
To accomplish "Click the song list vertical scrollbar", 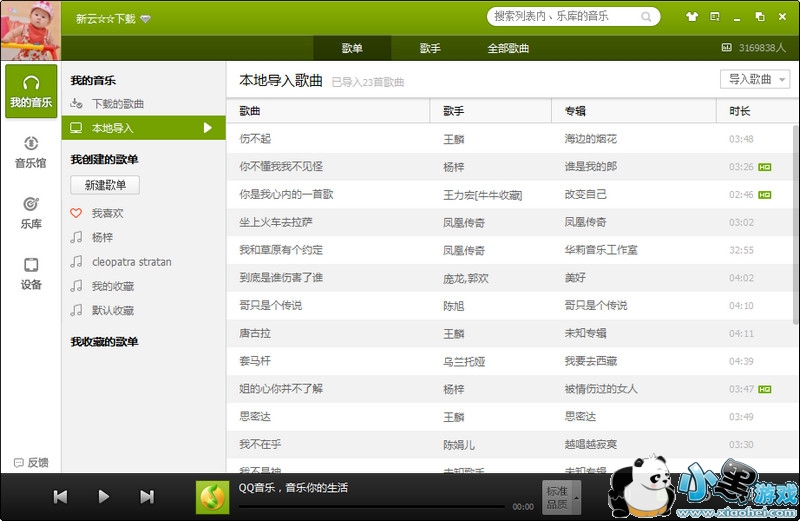I will tap(796, 225).
